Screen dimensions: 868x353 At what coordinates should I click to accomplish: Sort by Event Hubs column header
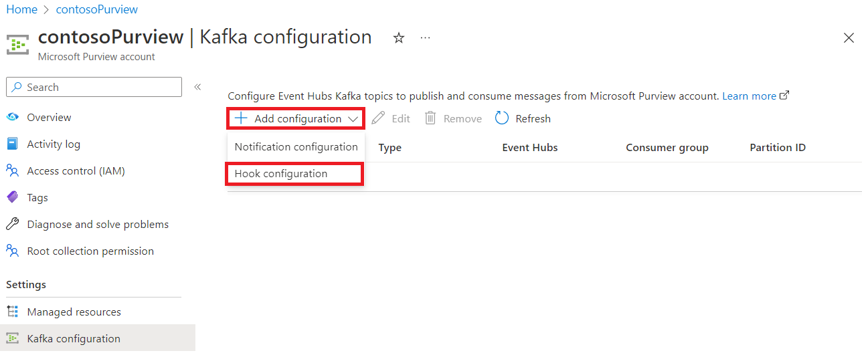click(x=529, y=148)
